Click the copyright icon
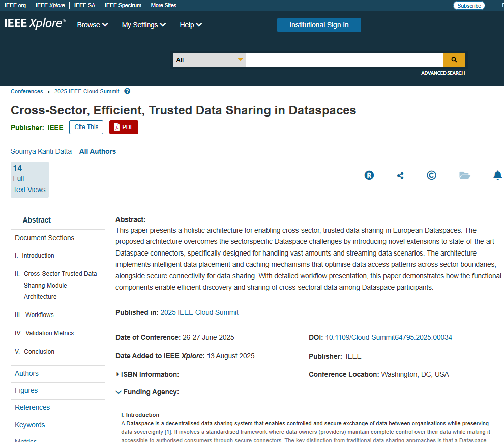504x442 pixels. [431, 175]
